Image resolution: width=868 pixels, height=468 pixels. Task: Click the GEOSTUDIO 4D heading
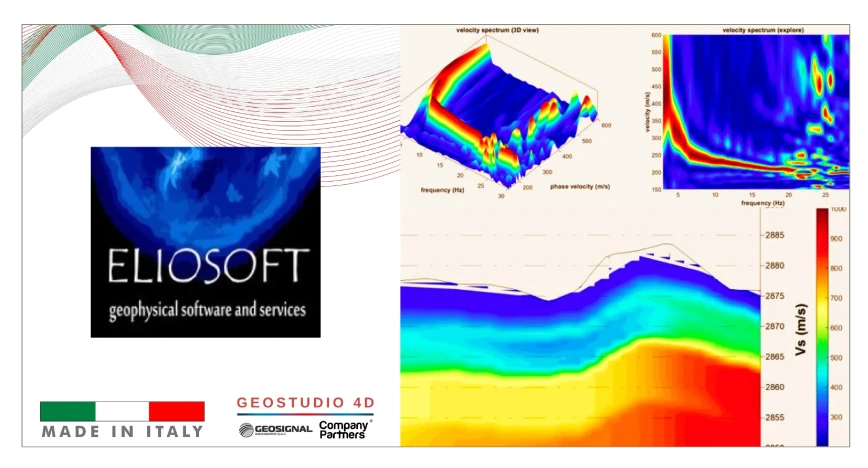click(306, 403)
